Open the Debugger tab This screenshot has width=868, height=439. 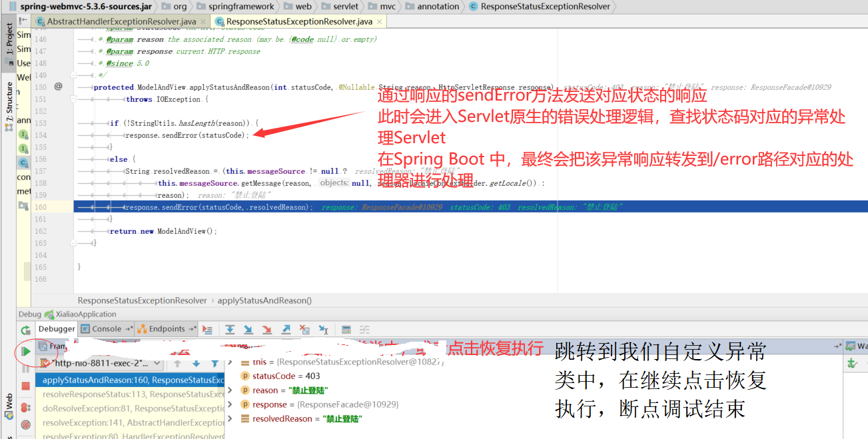click(x=57, y=328)
